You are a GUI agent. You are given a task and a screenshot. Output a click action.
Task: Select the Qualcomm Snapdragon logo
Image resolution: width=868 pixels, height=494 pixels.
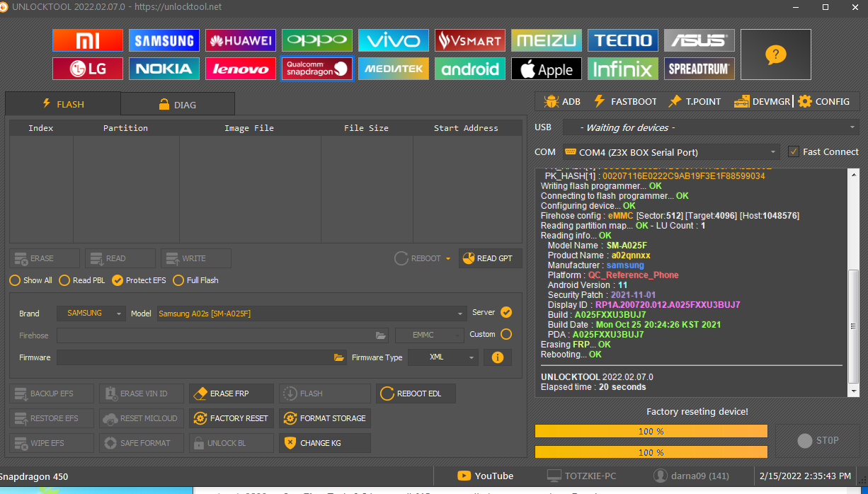[x=317, y=69]
